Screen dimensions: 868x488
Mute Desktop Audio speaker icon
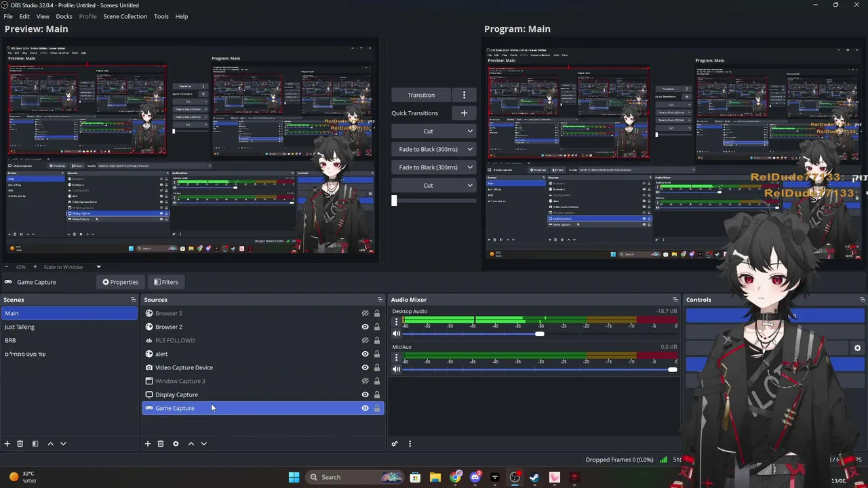397,333
